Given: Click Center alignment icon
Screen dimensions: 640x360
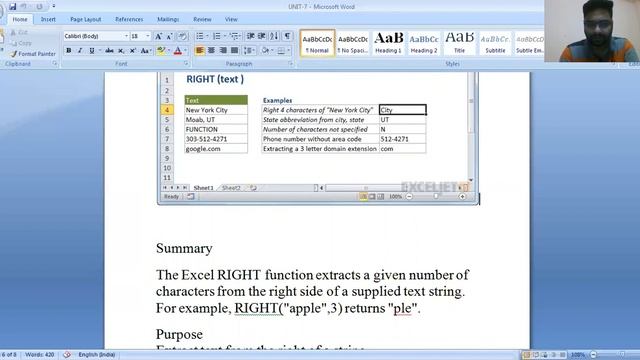Looking at the screenshot, I should tap(211, 51).
